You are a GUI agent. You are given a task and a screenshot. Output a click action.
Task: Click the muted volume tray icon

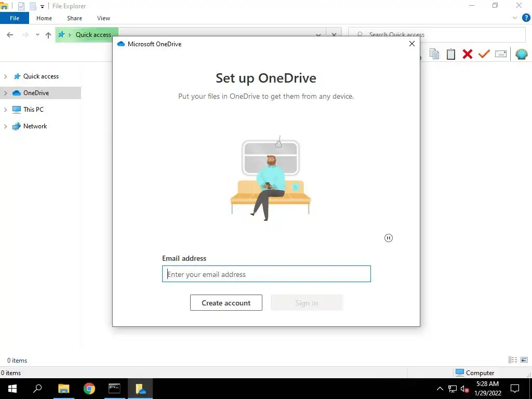pos(464,389)
